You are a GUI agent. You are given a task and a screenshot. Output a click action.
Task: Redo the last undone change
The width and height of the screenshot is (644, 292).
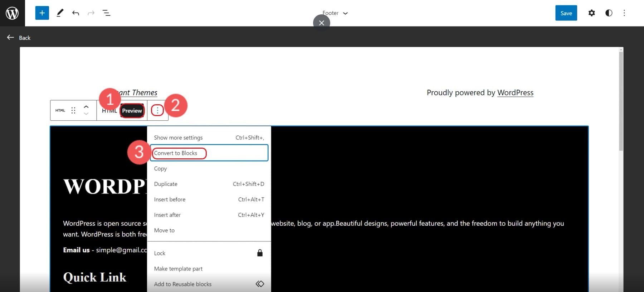click(91, 13)
